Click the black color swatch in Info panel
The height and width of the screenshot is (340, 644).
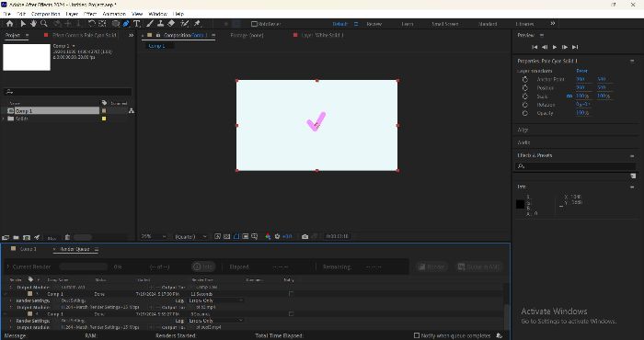[x=520, y=204]
